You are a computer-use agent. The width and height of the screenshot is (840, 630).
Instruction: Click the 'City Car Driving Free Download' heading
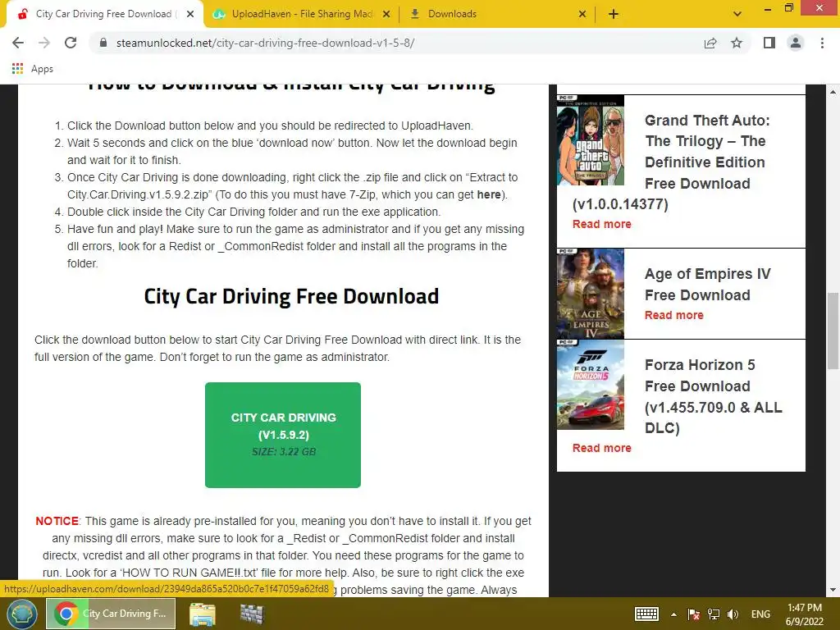(x=291, y=296)
